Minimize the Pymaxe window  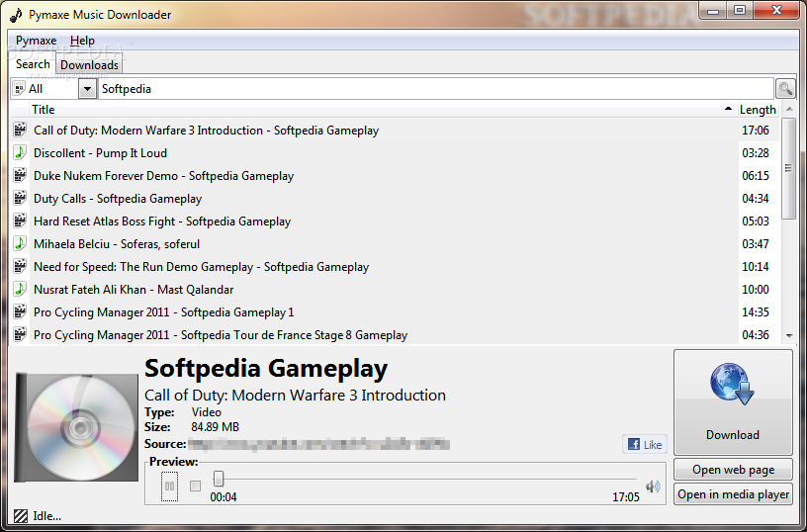(x=713, y=10)
